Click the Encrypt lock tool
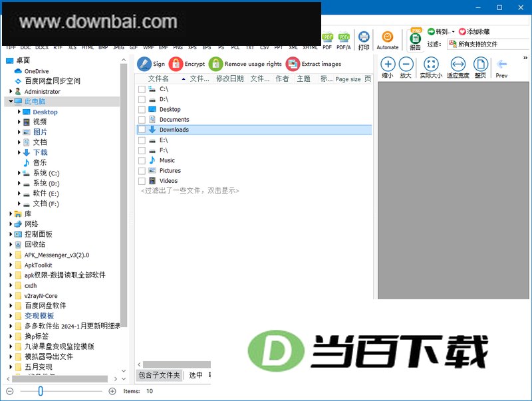 click(x=187, y=64)
